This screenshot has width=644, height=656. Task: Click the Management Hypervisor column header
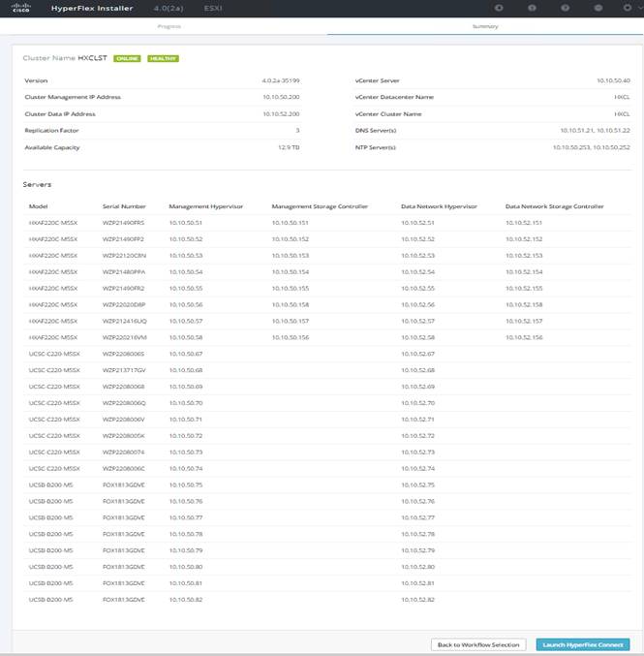(x=205, y=206)
